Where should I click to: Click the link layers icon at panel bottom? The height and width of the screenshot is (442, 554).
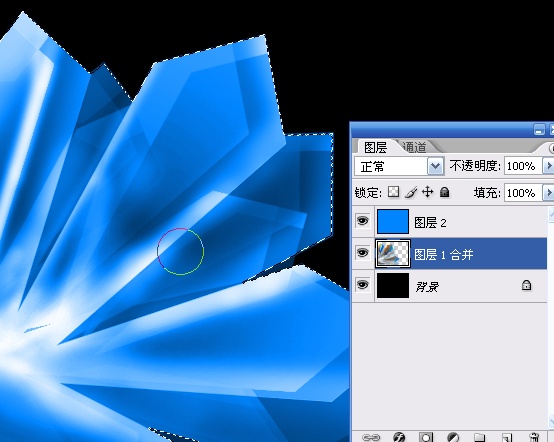coord(371,437)
